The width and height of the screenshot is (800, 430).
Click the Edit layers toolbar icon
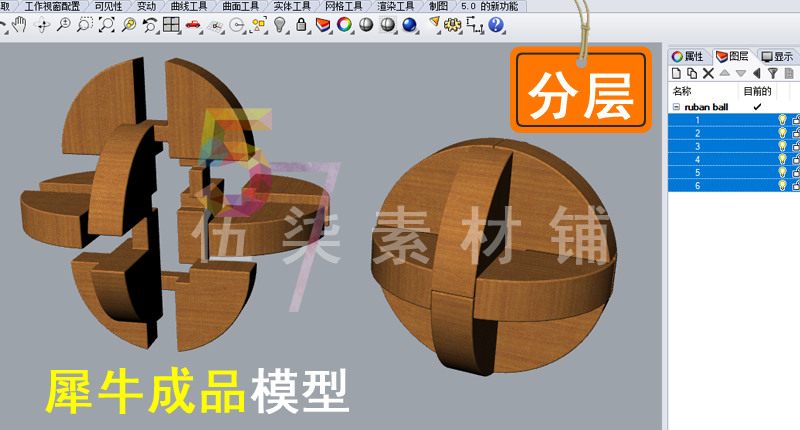(323, 24)
